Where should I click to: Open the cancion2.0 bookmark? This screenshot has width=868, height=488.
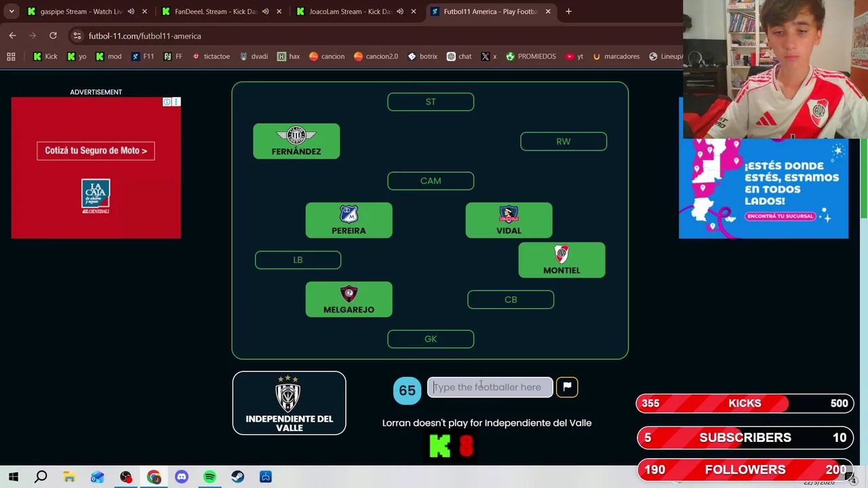(376, 56)
